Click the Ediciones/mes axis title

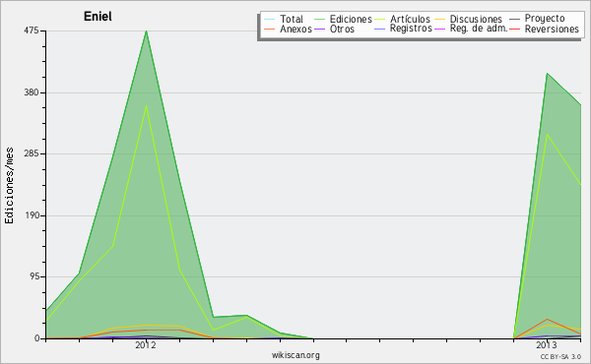click(x=9, y=186)
